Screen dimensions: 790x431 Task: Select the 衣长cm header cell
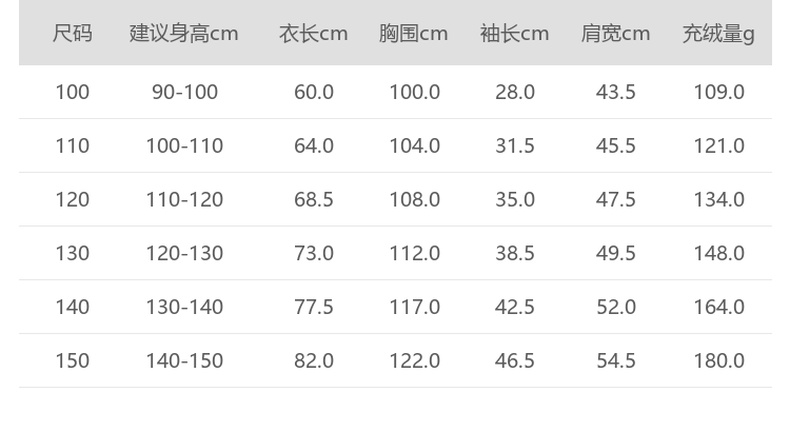313,33
